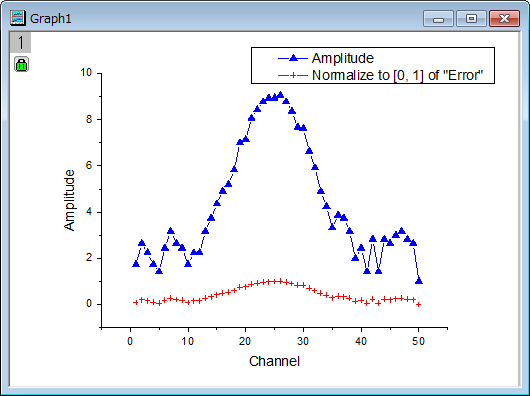
Task: Click the Graph1 window icon
Action: [x=18, y=18]
